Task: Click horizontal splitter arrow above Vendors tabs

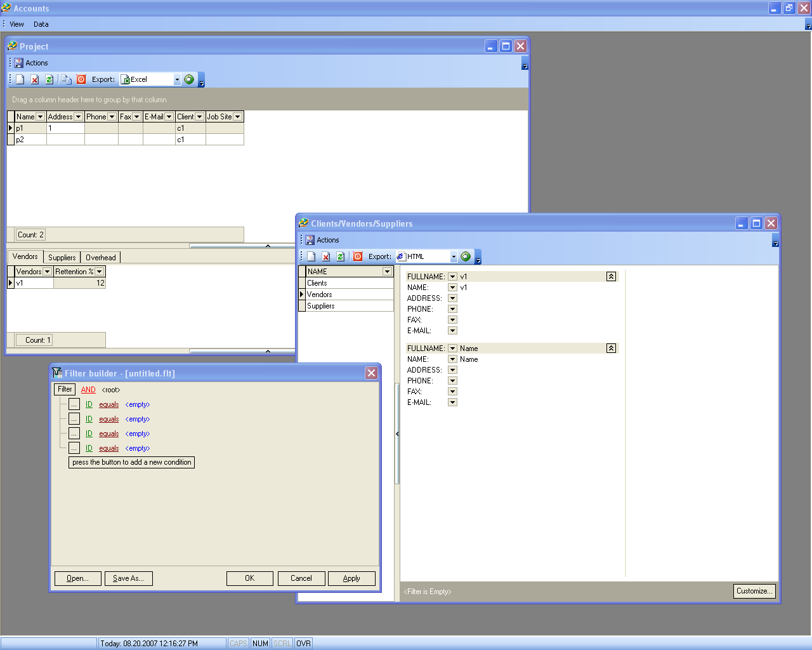Action: click(x=268, y=246)
